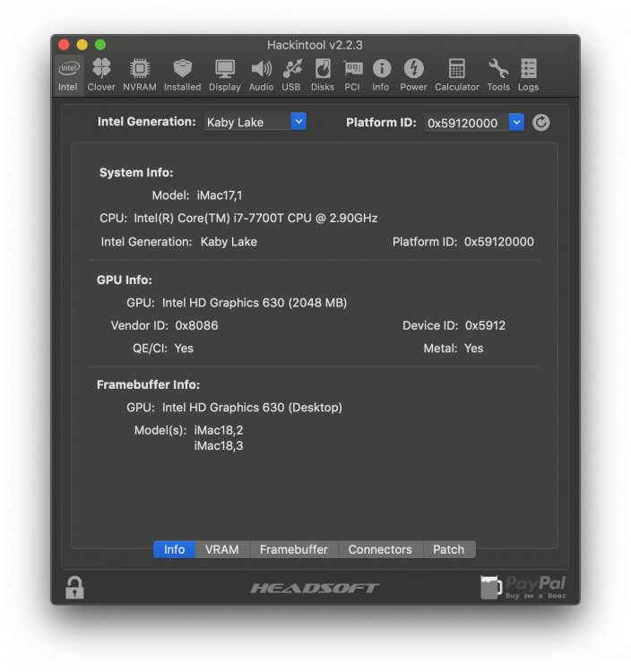Select the USB toolbar icon
This screenshot has height=672, width=631.
tap(291, 73)
